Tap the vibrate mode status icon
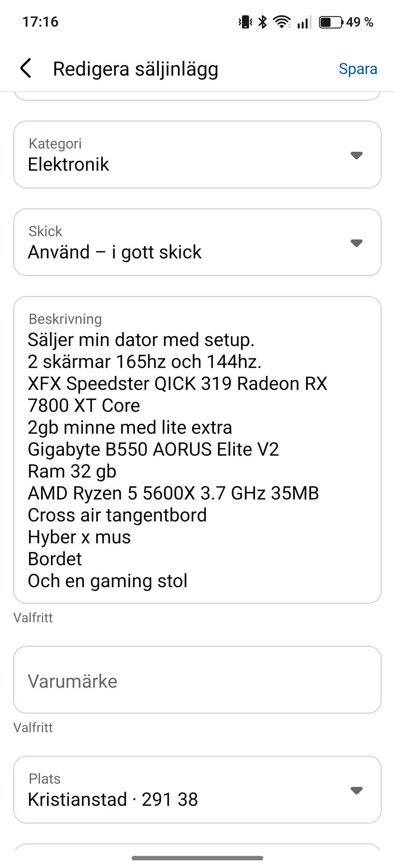 pyautogui.click(x=245, y=22)
